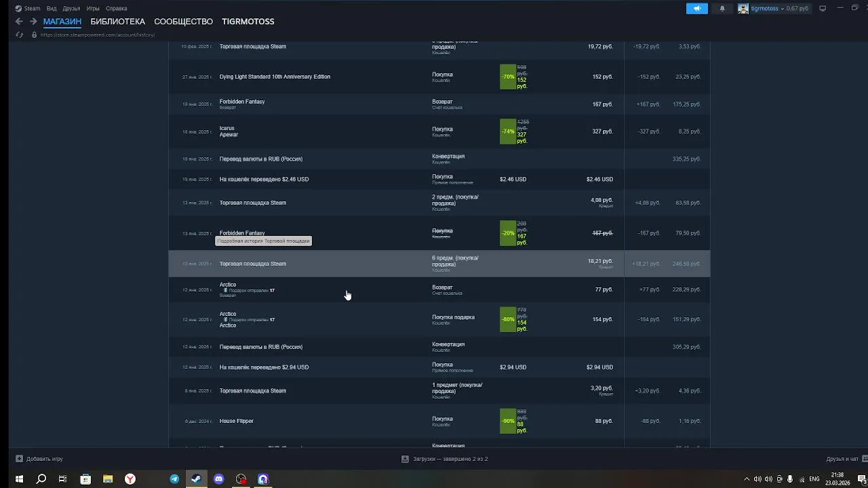The image size is (868, 488).
Task: Click the 12 Jan Перевод валюты в RUB row
Action: tap(439, 347)
